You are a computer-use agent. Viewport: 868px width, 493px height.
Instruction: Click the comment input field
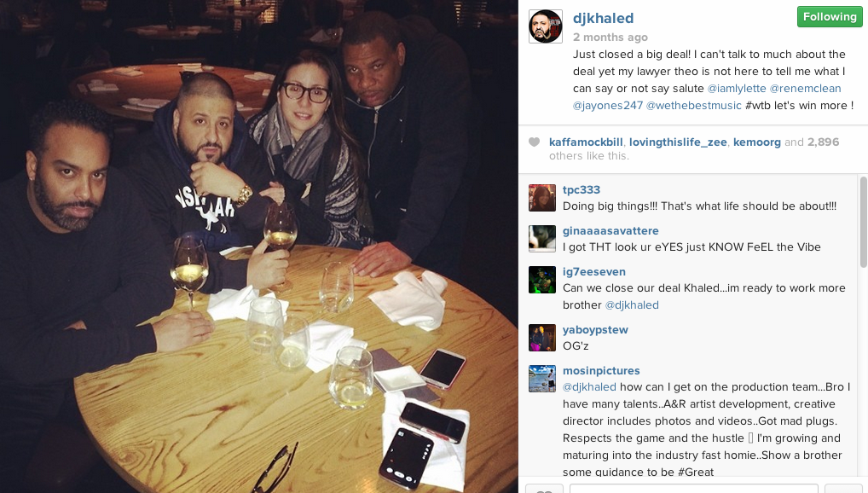[693, 488]
